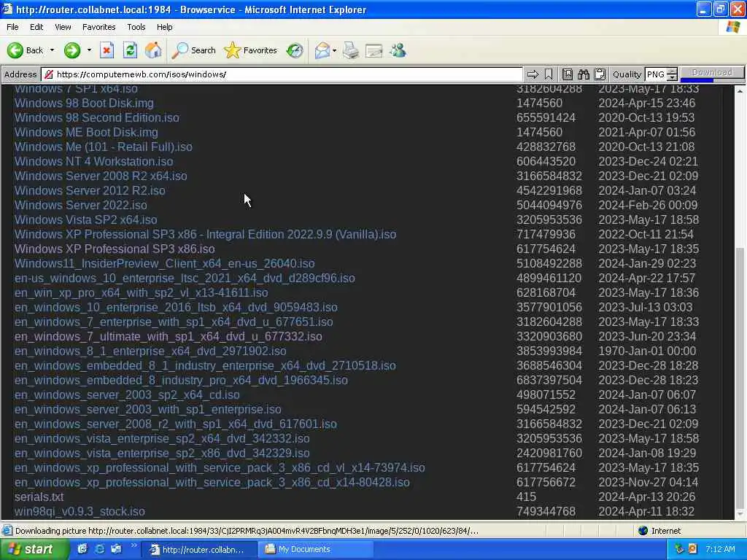Screen dimensions: 747x560
Task: Open the Edit menu
Action: (x=36, y=27)
